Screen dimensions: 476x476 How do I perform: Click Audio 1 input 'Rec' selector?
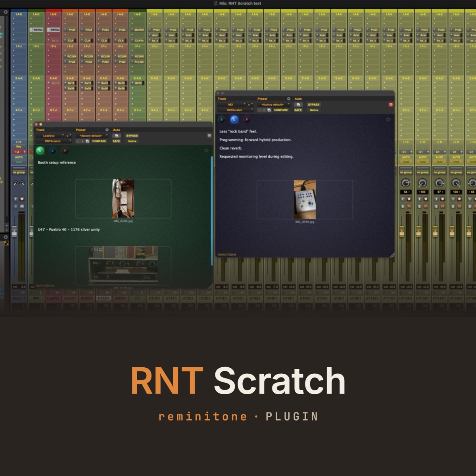[x=19, y=146]
